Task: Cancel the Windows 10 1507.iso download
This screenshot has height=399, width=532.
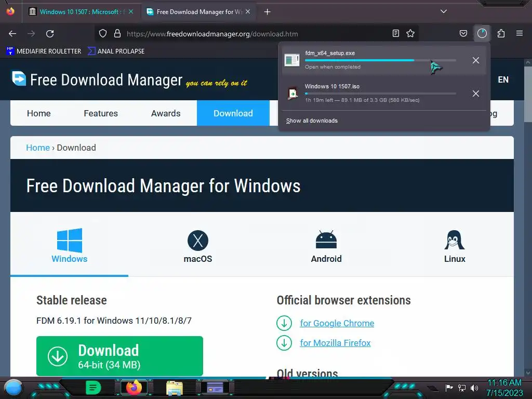Action: point(476,94)
